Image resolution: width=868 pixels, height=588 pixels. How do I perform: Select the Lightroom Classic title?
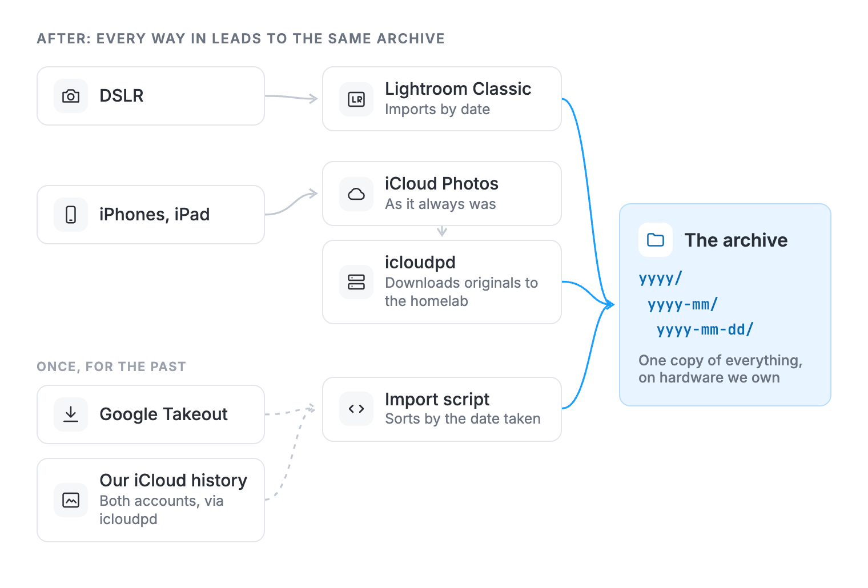(x=458, y=89)
